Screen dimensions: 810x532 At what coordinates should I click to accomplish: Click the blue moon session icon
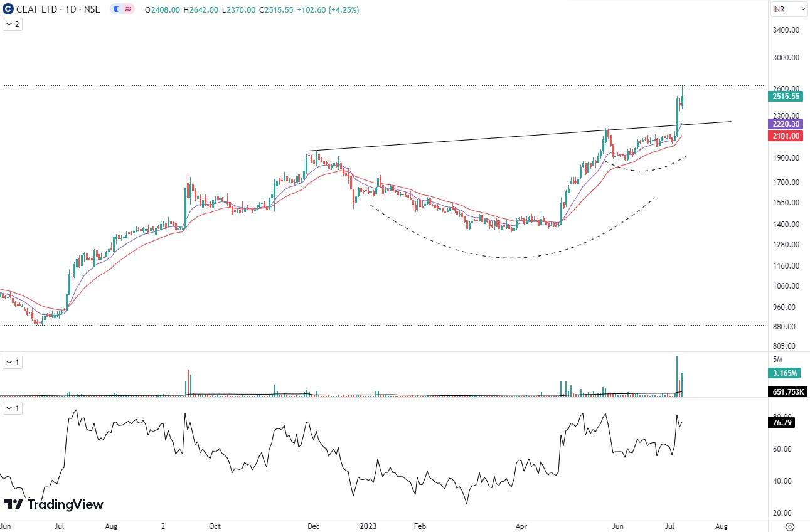click(x=116, y=9)
